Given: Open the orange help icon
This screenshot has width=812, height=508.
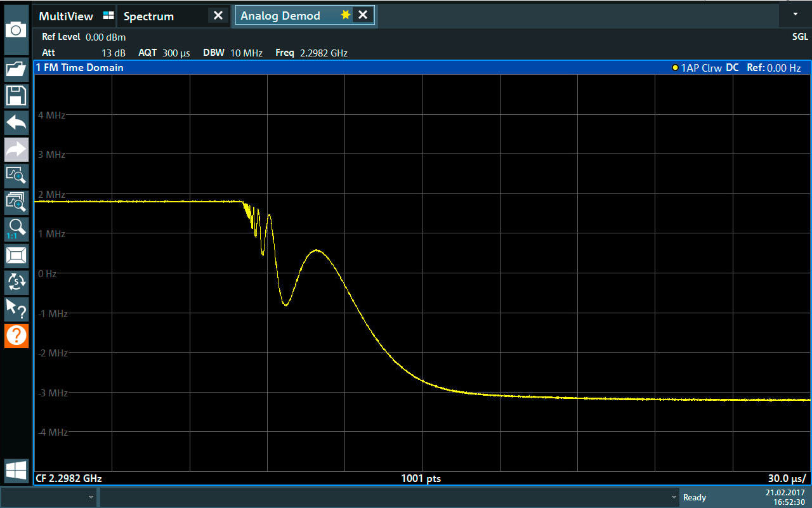Looking at the screenshot, I should [x=16, y=335].
